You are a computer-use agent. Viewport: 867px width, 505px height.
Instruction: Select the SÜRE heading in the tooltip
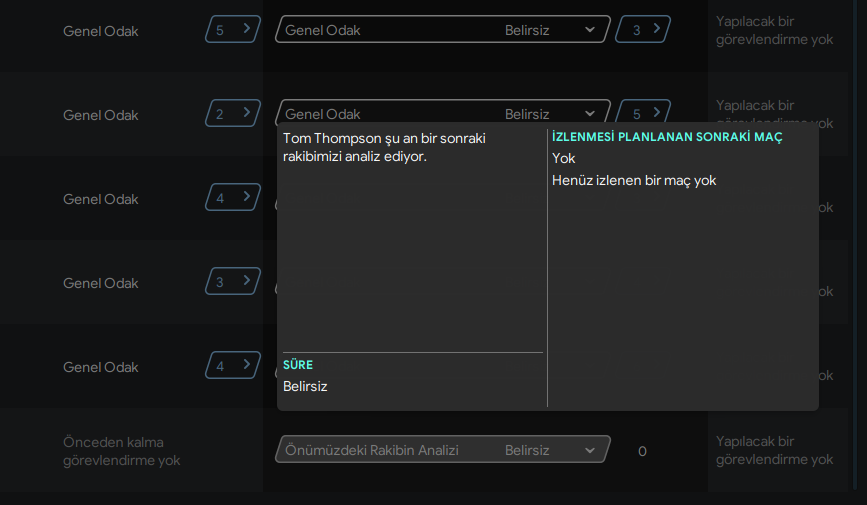tap(298, 365)
